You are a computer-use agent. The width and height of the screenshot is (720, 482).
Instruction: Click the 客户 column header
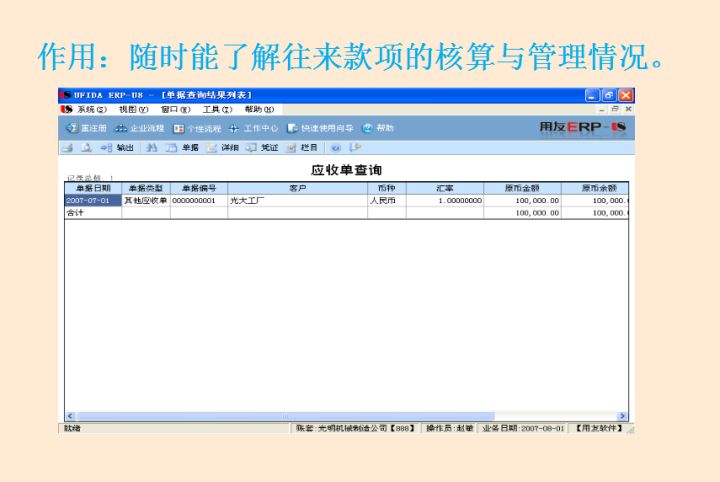(298, 188)
